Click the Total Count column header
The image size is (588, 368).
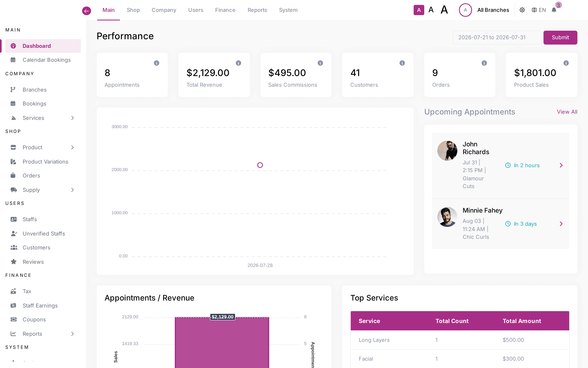(x=452, y=321)
